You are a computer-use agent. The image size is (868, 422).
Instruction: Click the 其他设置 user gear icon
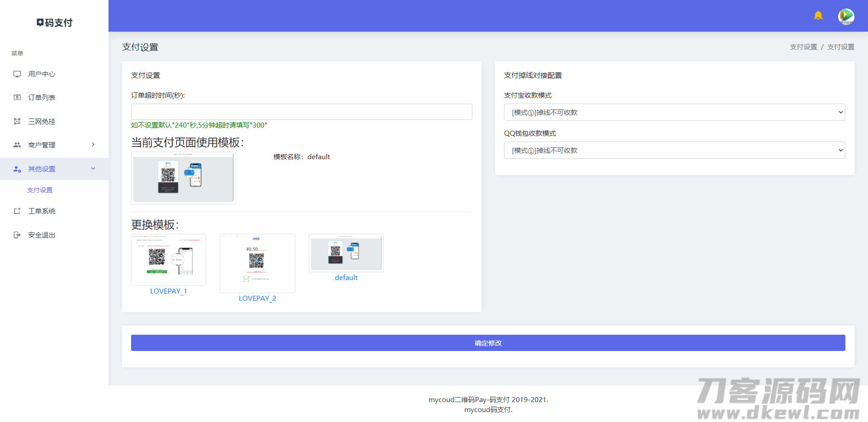coord(17,169)
